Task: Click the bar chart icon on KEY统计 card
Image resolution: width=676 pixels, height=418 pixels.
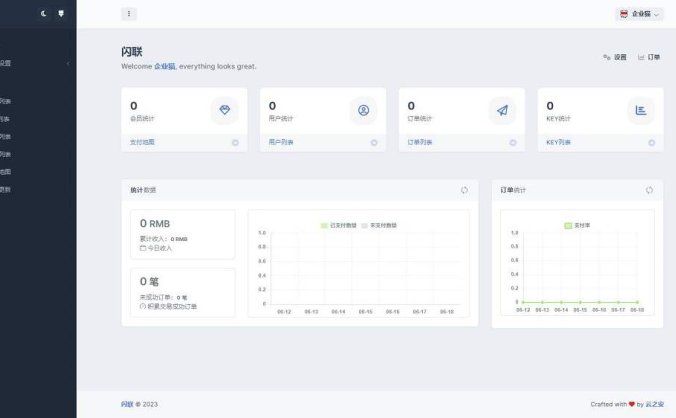Action: click(x=641, y=110)
